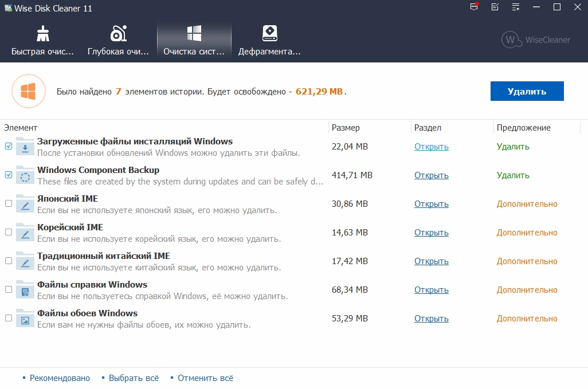Viewport: 588px width, 389px height.
Task: Open the Глубокая очистка tab
Action: pos(118,40)
